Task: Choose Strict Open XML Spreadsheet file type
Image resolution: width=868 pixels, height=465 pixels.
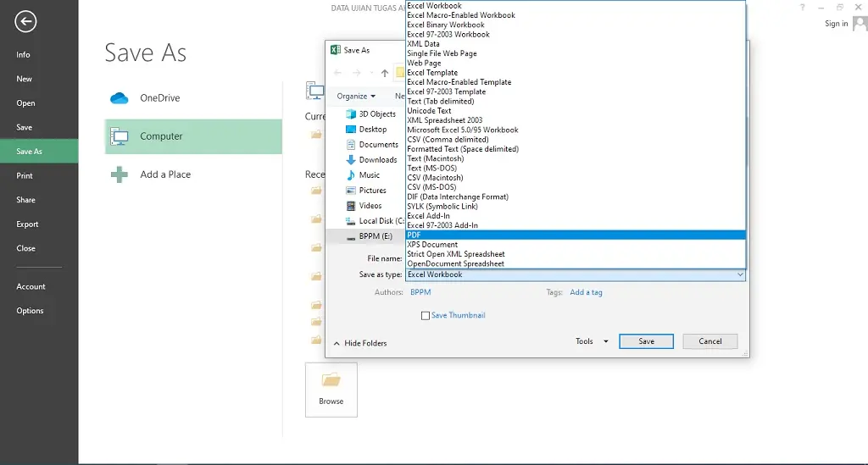Action: pos(576,254)
